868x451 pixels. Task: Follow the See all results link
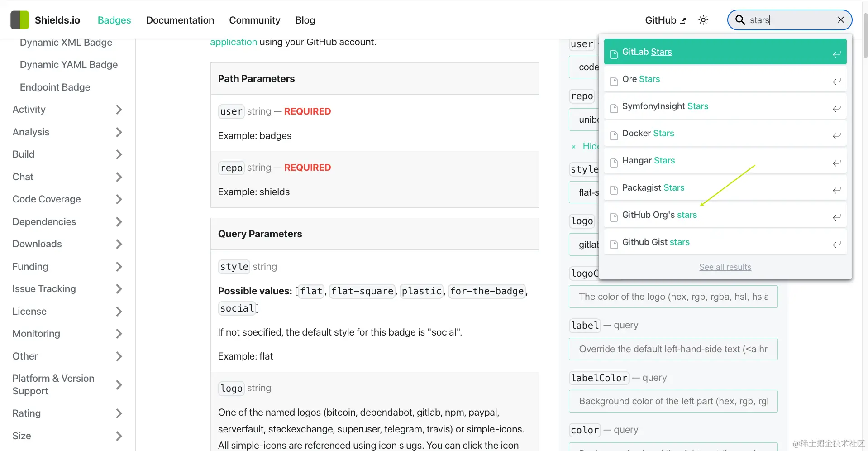(x=725, y=267)
